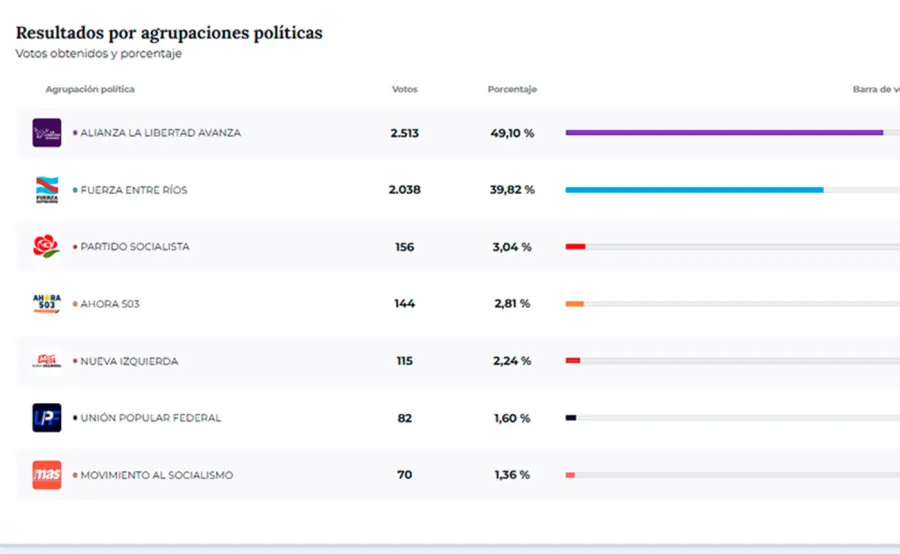Click the Alianza La Libertad Avanza party logo
Viewport: 900px width, 554px height.
coord(46,133)
